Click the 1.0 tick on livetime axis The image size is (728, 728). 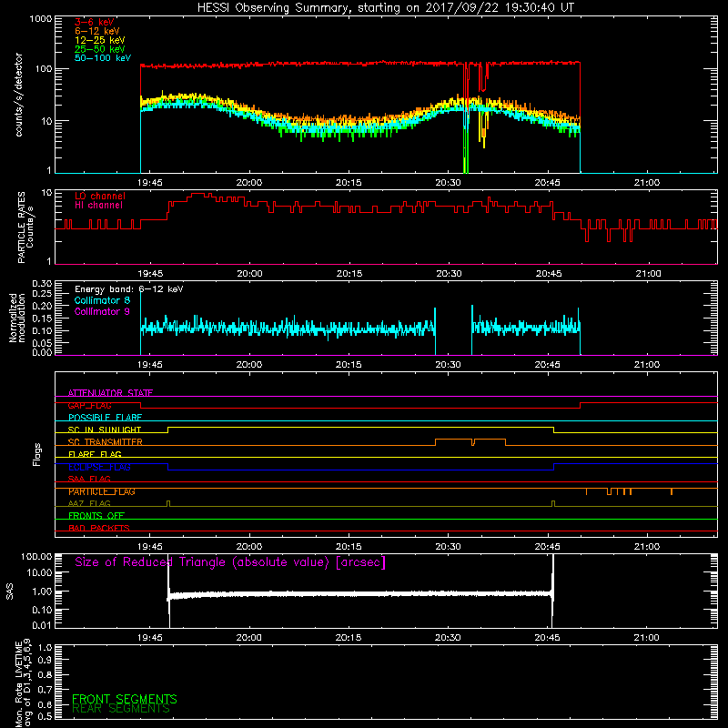[x=45, y=648]
